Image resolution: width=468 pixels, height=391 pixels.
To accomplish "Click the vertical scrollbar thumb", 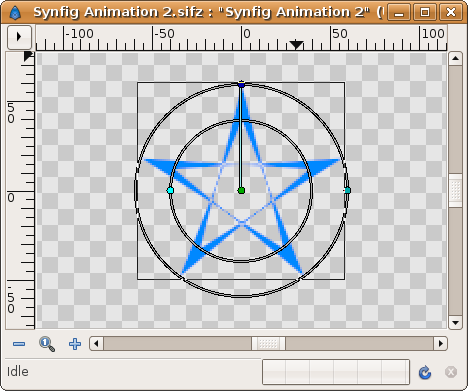I will tap(455, 191).
